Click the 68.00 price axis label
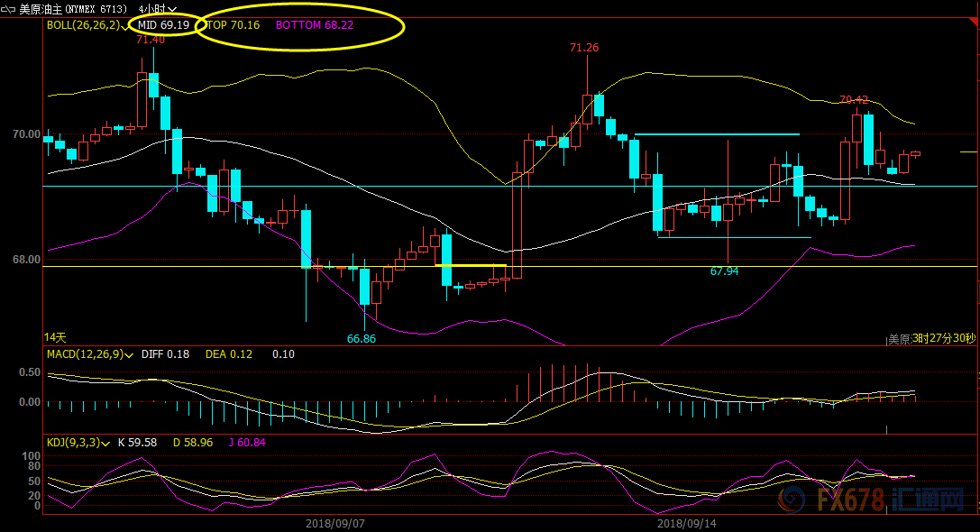This screenshot has width=980, height=532. (26, 260)
